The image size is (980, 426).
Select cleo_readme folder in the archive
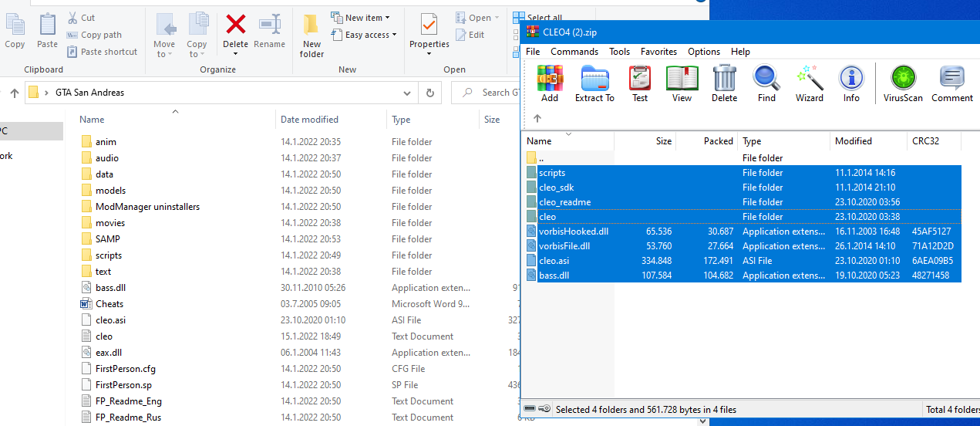click(743, 202)
